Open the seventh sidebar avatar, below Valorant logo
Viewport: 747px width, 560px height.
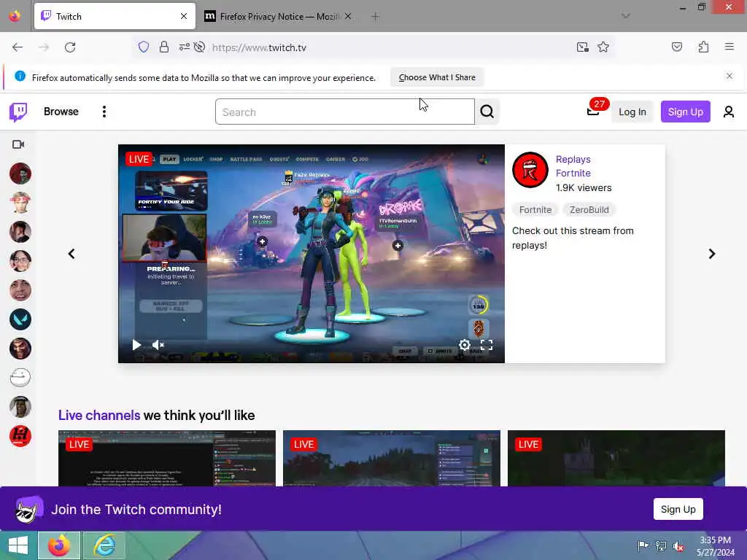tap(20, 349)
